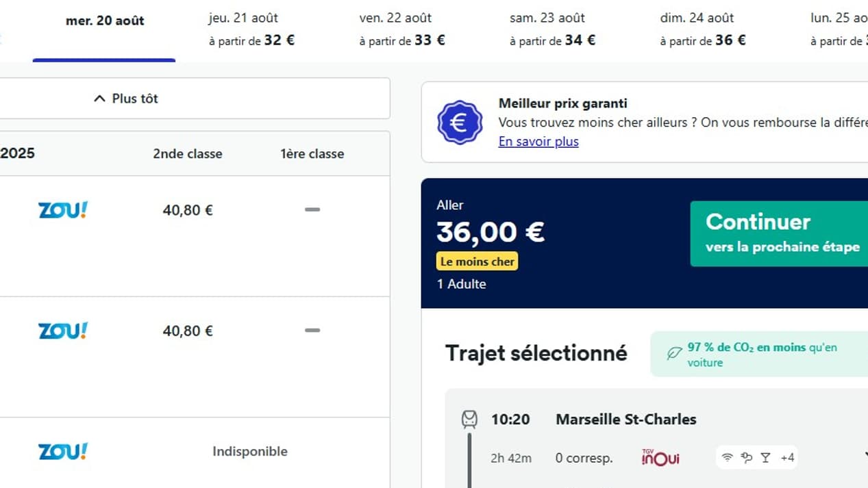This screenshot has width=868, height=488.
Task: Click the bar cocktail glass icon
Action: [x=765, y=457]
